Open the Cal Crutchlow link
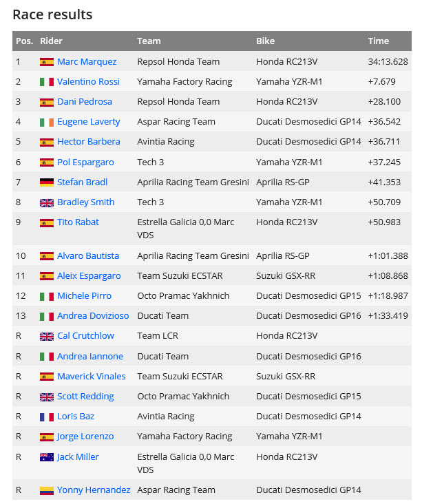Image resolution: width=422 pixels, height=504 pixels. (x=85, y=336)
